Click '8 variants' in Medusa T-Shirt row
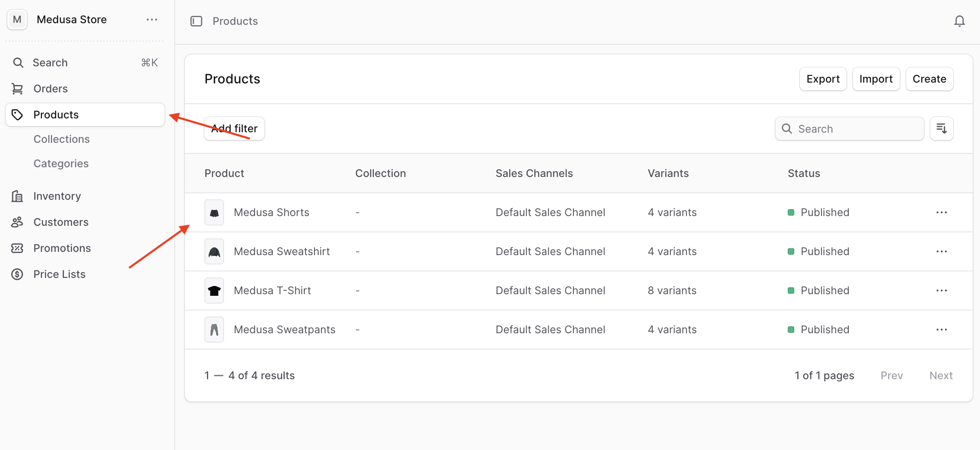This screenshot has height=450, width=980. (672, 291)
